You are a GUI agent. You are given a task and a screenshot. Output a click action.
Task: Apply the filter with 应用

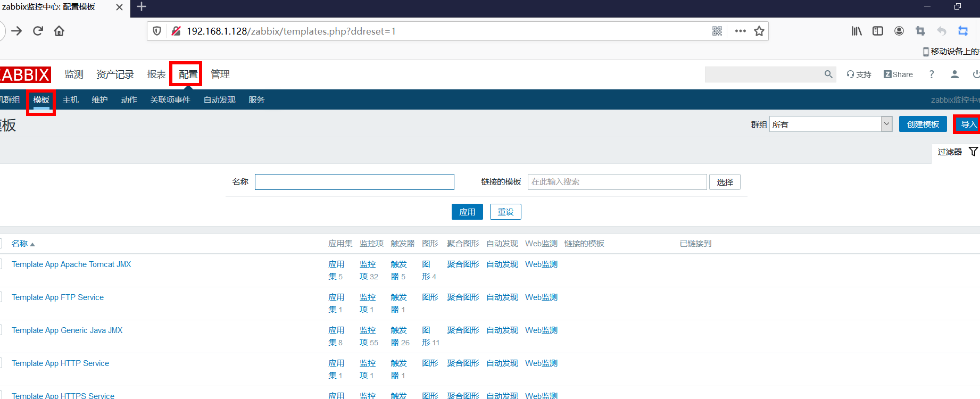467,212
